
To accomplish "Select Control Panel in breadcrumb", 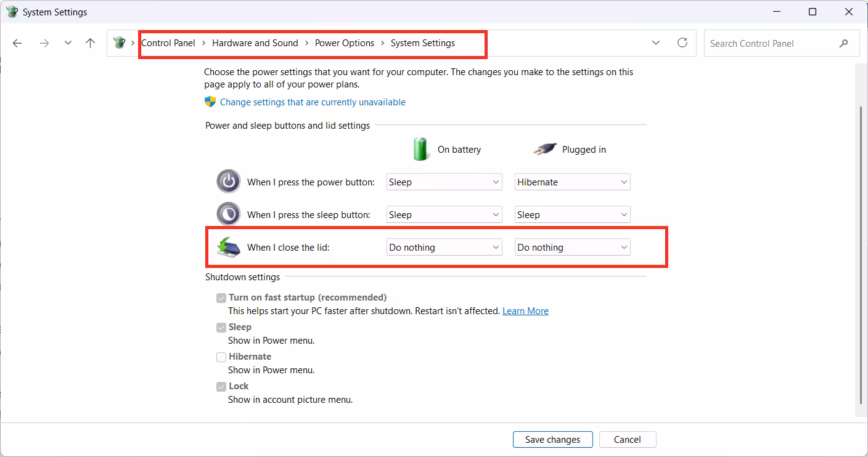I will click(168, 43).
